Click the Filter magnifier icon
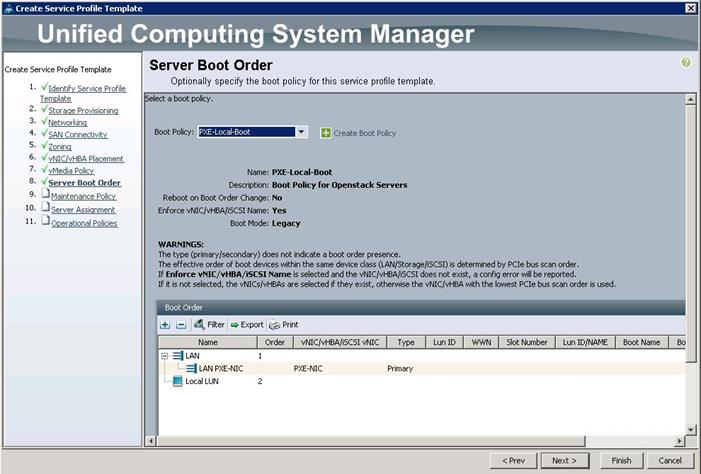The image size is (701, 474). pyautogui.click(x=199, y=324)
